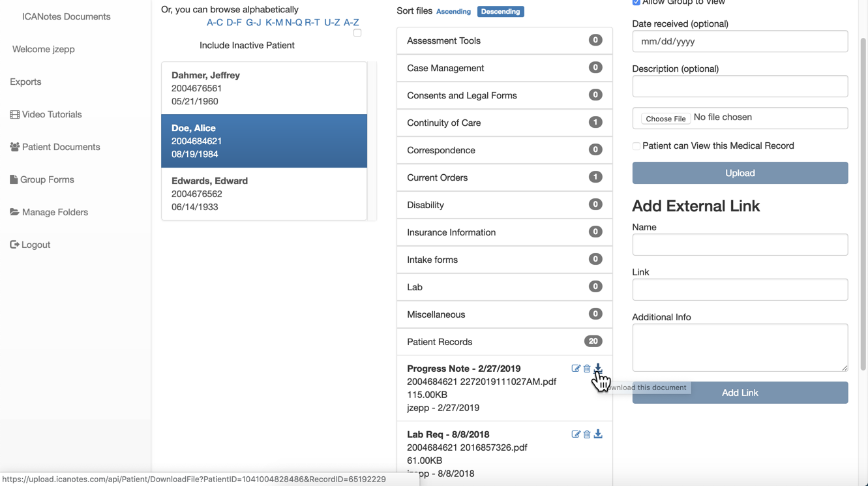
Task: Click the edit icon for Lab Req
Action: (576, 434)
